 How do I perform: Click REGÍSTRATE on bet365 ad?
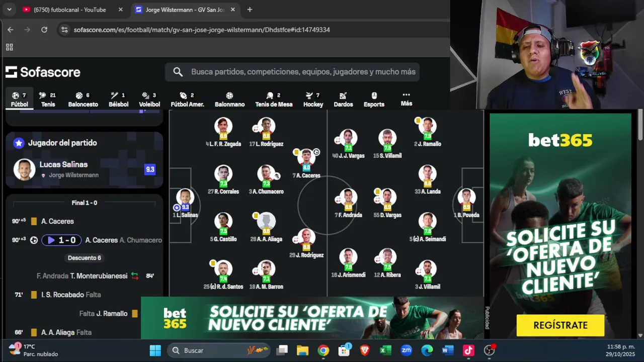560,325
